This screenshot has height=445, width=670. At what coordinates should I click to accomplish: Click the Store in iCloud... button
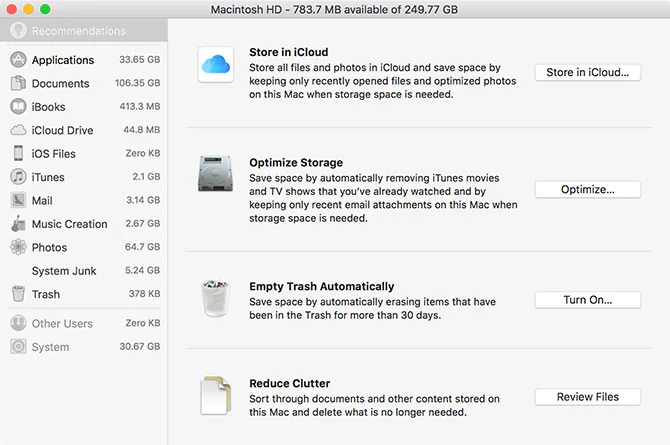[588, 72]
